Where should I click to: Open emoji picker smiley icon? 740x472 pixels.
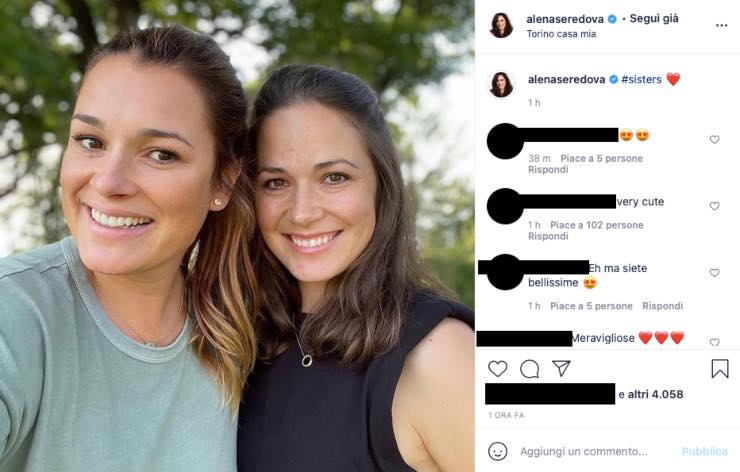tap(497, 451)
